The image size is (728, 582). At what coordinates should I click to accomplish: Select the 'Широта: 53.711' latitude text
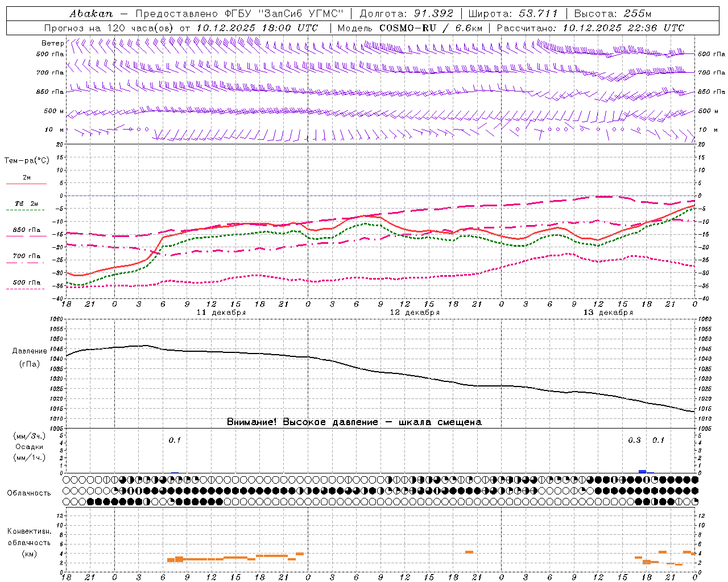[512, 13]
